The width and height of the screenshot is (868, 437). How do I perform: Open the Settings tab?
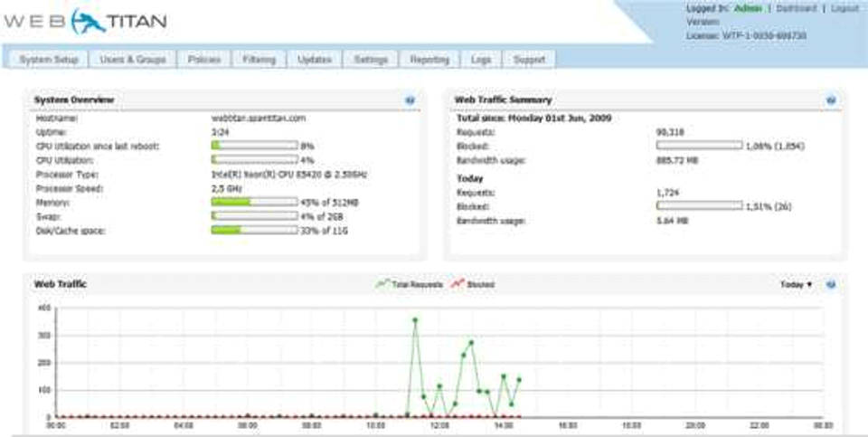371,60
